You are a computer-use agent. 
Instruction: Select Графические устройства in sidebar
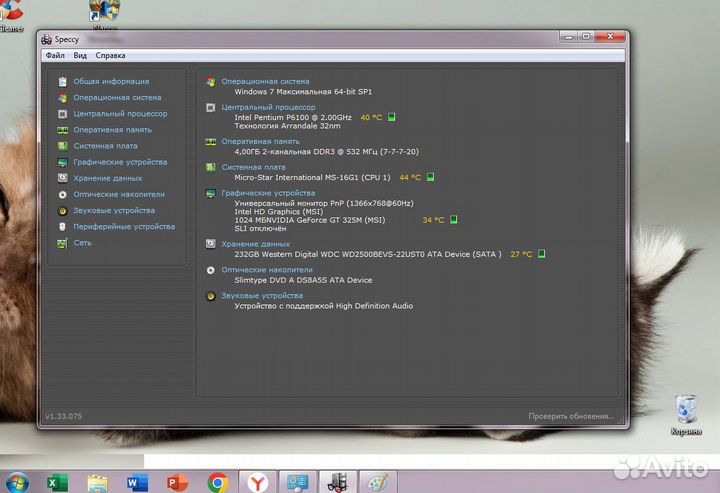[x=120, y=162]
